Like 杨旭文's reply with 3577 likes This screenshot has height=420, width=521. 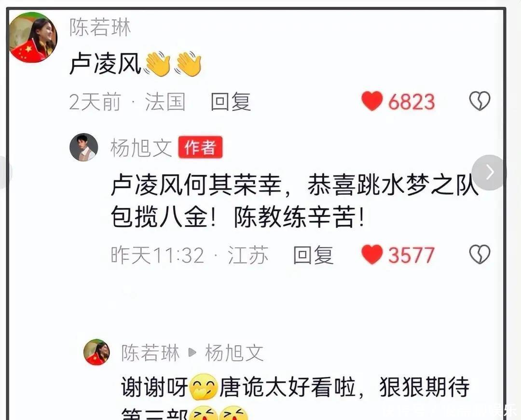pyautogui.click(x=372, y=255)
